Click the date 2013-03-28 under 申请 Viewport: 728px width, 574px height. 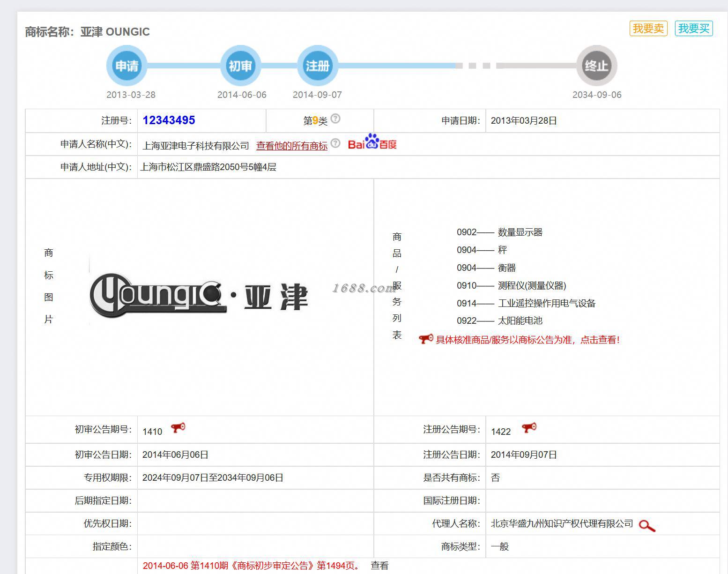point(131,95)
